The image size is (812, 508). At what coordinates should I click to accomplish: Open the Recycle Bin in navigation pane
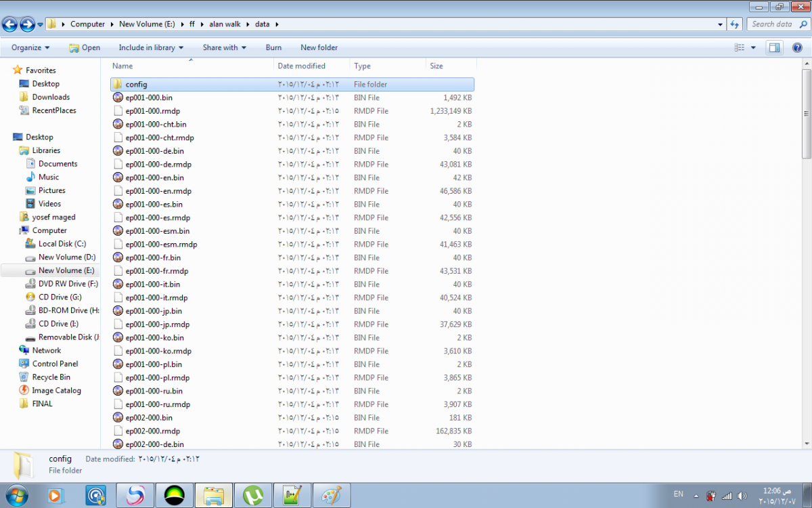pyautogui.click(x=51, y=377)
